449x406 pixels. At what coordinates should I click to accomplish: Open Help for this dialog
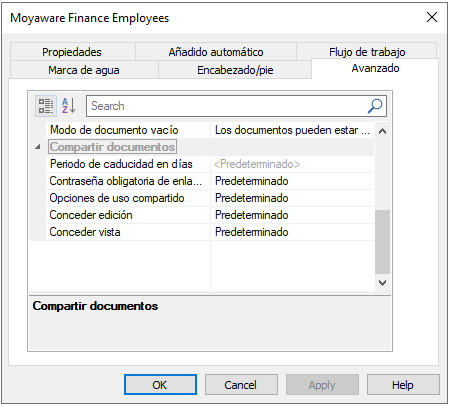tap(403, 385)
